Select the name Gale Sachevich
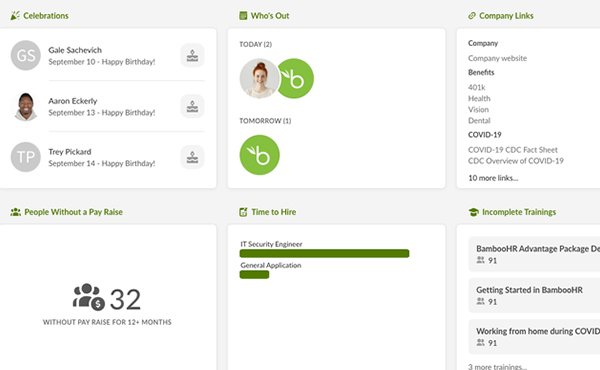 tap(75, 50)
